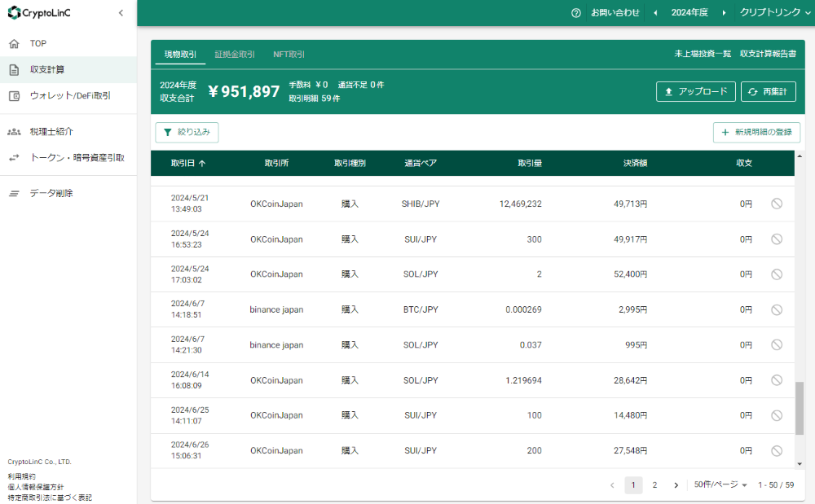The image size is (815, 504).
Task: Click the exclude icon on the 27,548円 row
Action: point(777,450)
